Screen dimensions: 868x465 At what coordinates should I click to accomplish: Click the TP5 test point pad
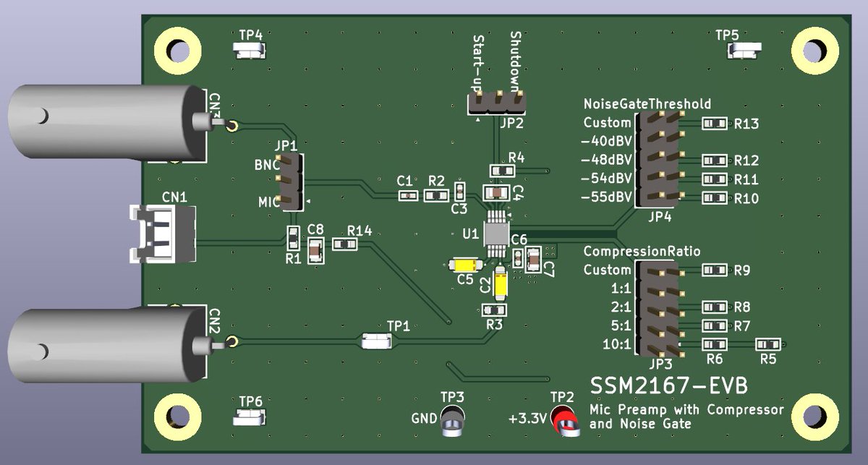coord(745,49)
